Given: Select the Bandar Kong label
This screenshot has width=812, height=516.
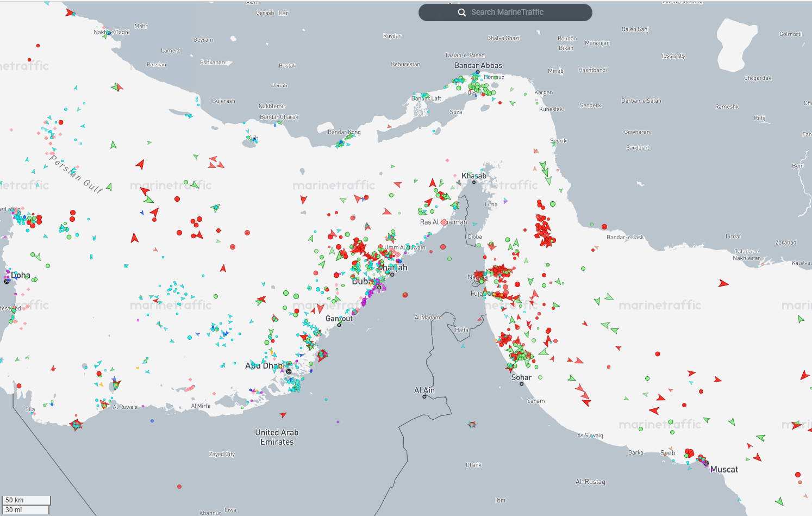Looking at the screenshot, I should 345,132.
